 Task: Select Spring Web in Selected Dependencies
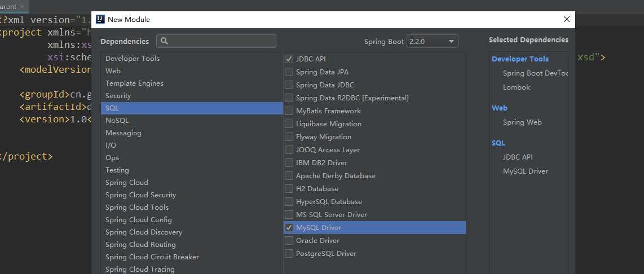point(522,122)
